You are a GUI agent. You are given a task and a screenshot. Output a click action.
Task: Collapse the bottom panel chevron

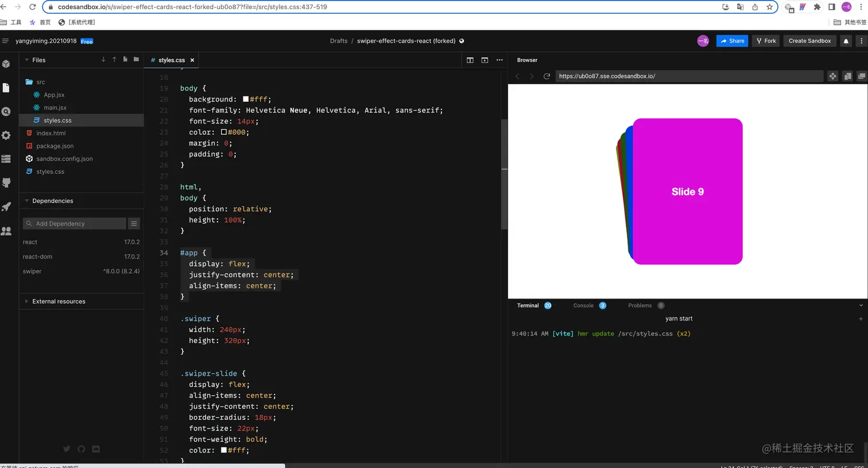pyautogui.click(x=861, y=306)
